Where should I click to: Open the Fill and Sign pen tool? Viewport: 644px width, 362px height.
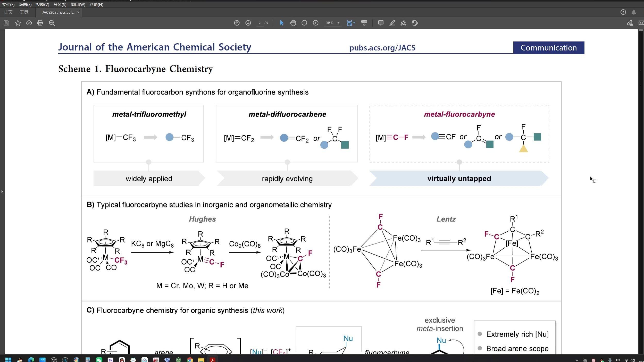click(403, 23)
